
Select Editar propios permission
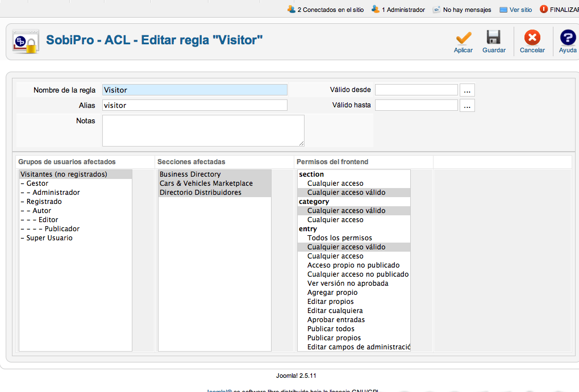coord(354,302)
